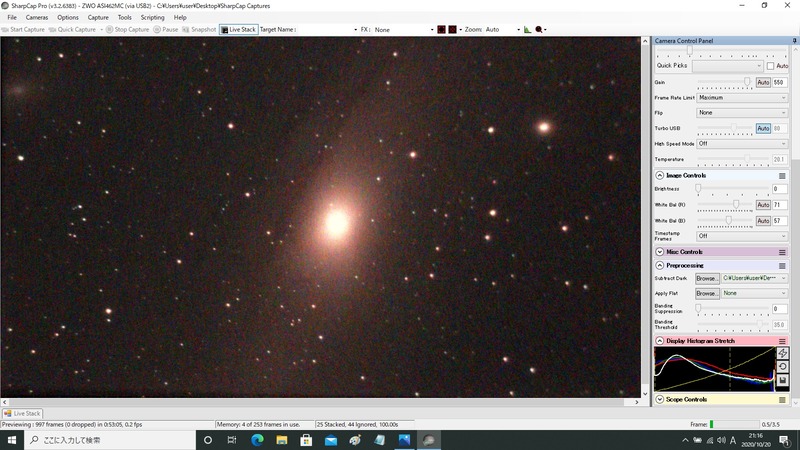
Task: Open the image histogram icon in toolbar
Action: (x=527, y=30)
